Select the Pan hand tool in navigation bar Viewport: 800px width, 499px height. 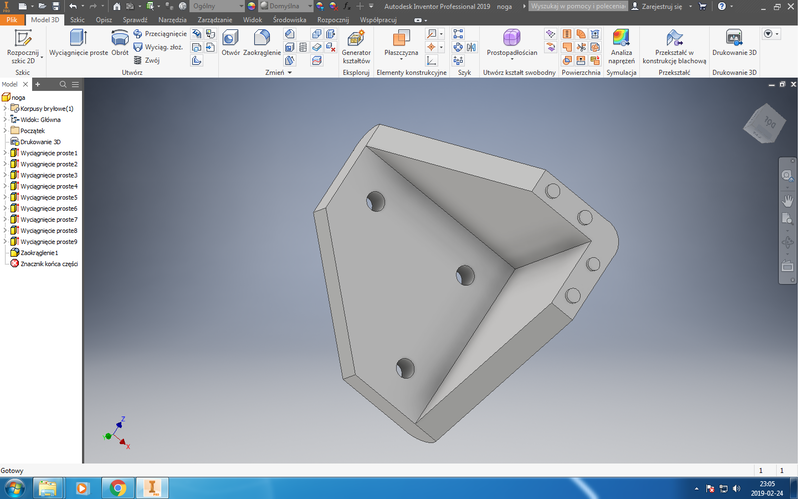(788, 201)
